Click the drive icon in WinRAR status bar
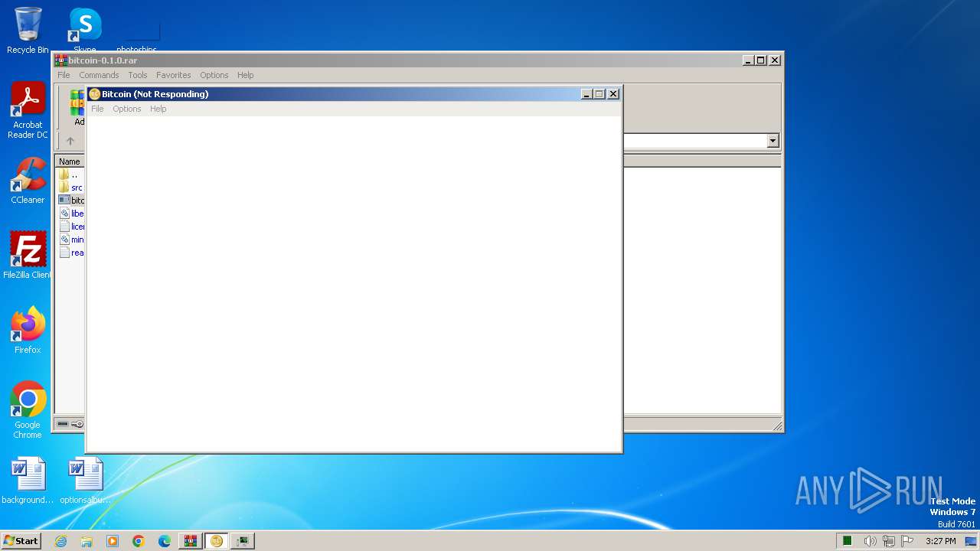 [x=63, y=424]
